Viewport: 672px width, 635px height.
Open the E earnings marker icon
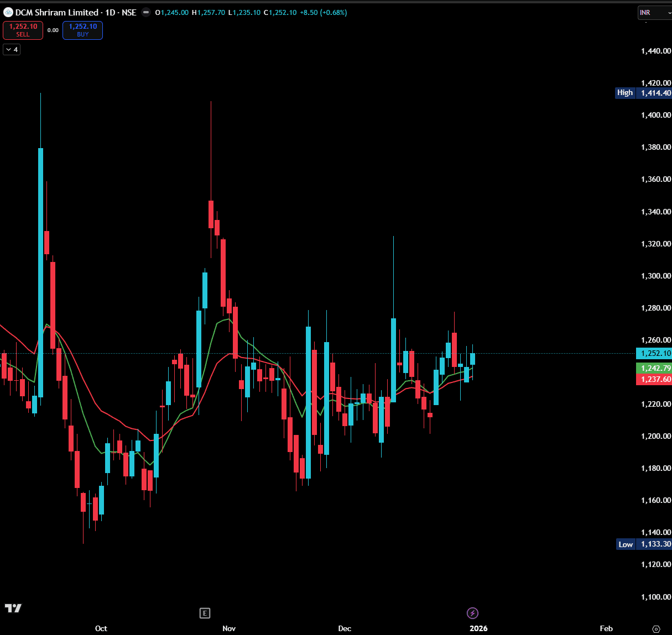(x=205, y=613)
